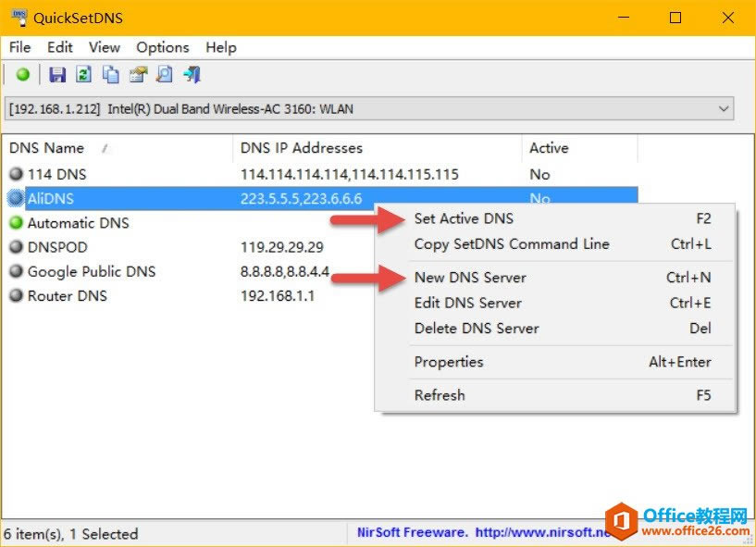The width and height of the screenshot is (756, 547).
Task: Click the green status icon beside Automatic DNS
Action: coord(17,222)
